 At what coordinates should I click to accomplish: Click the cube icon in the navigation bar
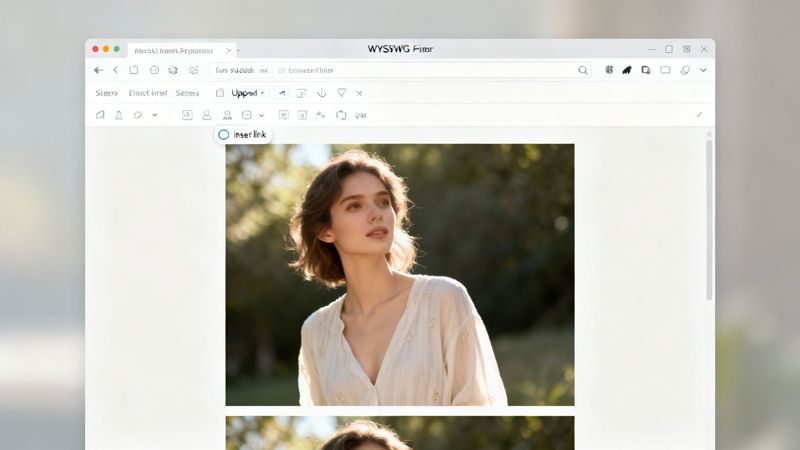(x=173, y=70)
